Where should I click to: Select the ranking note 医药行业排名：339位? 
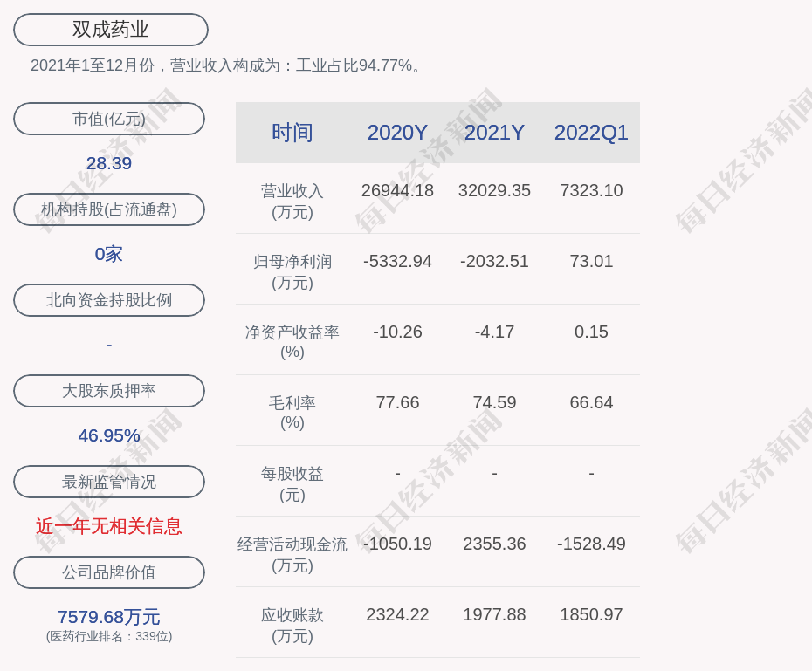coord(109,636)
